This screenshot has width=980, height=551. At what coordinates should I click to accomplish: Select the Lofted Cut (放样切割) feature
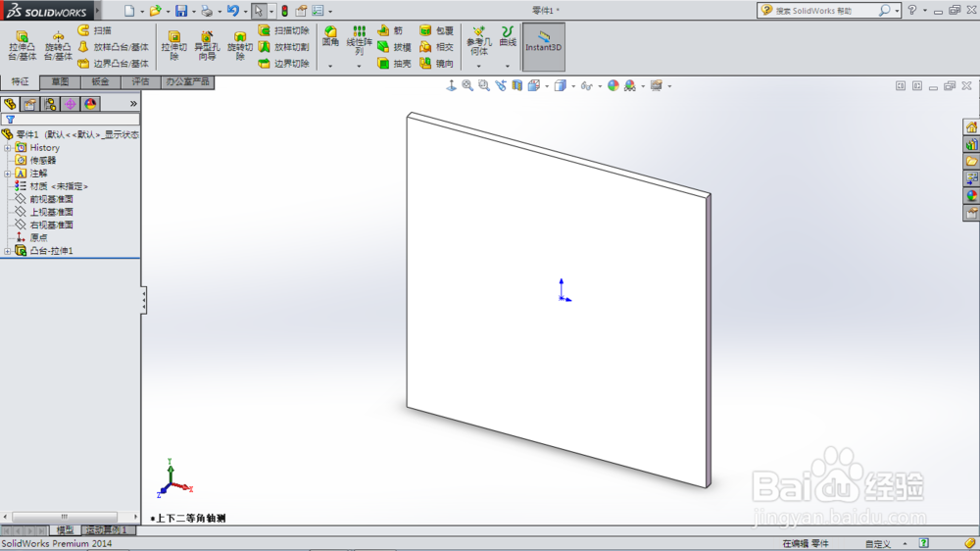284,47
